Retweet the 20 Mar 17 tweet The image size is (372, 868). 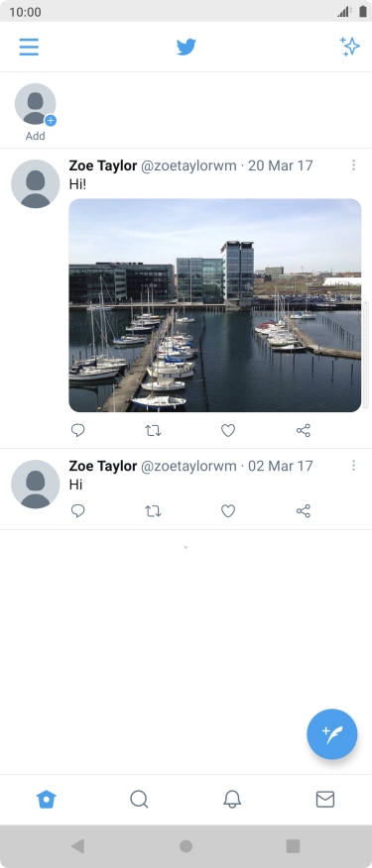(x=153, y=430)
